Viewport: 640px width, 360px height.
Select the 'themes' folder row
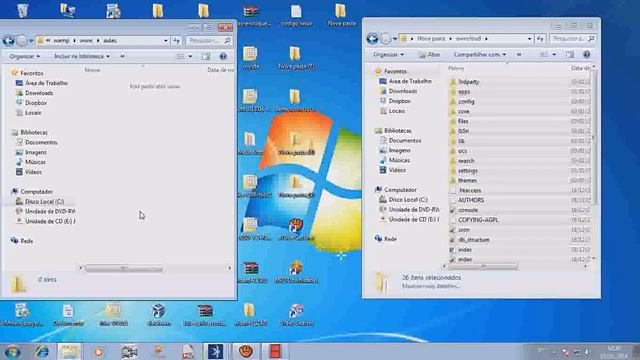tap(519, 180)
